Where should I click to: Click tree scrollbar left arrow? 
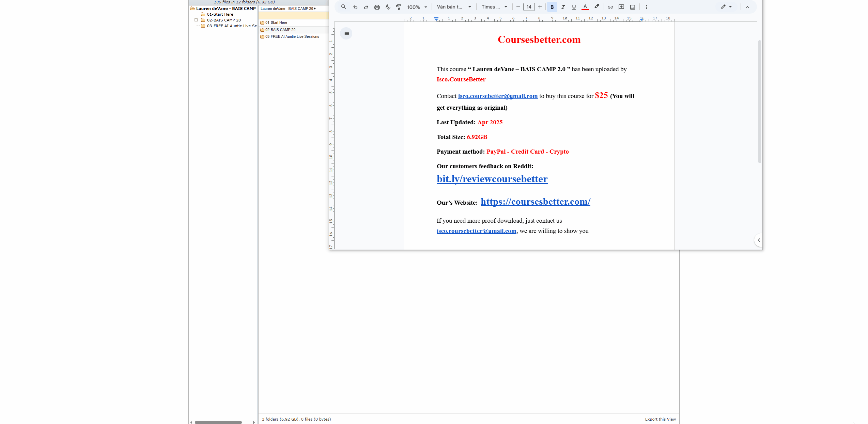point(191,422)
